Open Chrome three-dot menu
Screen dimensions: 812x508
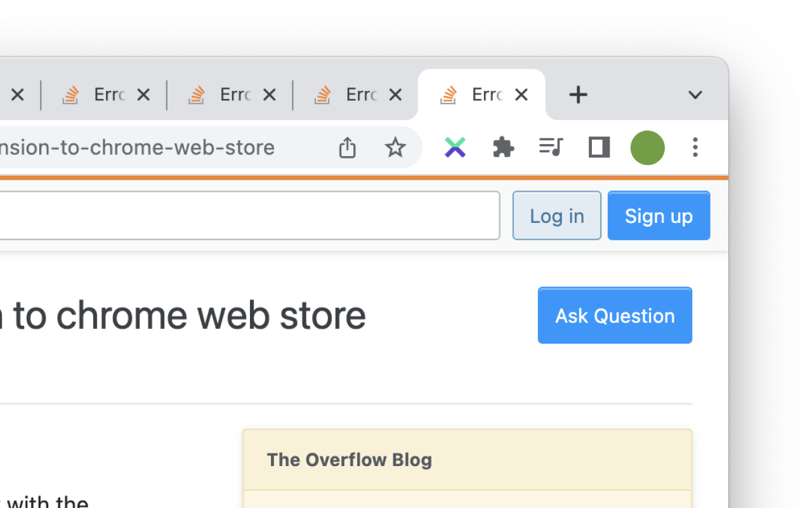click(695, 147)
